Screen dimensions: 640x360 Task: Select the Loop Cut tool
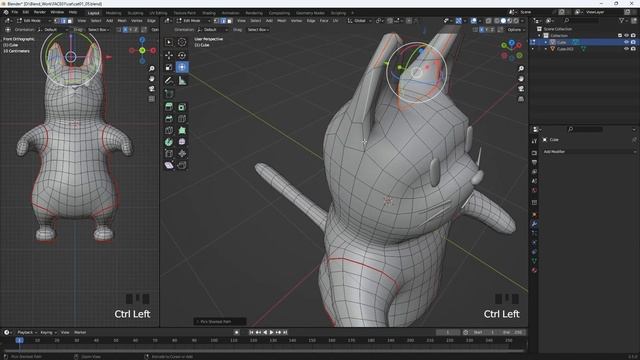click(x=182, y=119)
